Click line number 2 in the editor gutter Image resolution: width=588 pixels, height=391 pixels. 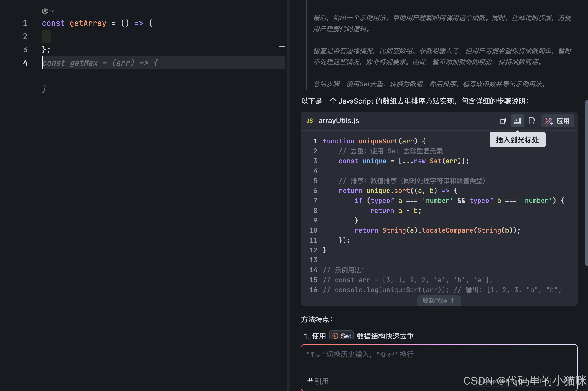pos(25,36)
